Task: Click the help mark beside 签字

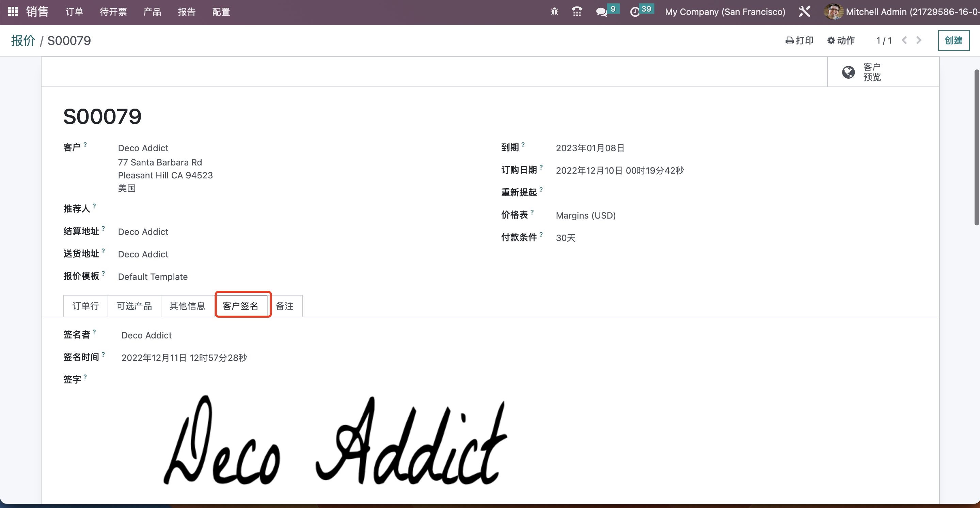Action: (x=85, y=377)
